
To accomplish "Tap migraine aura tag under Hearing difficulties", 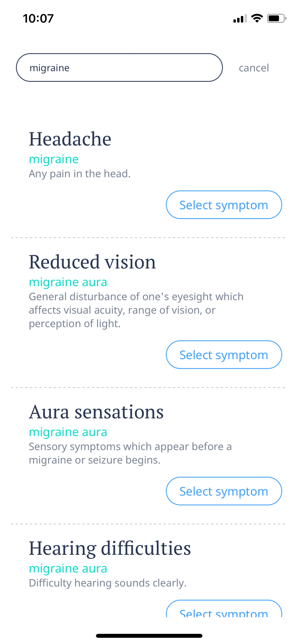I will (x=68, y=569).
